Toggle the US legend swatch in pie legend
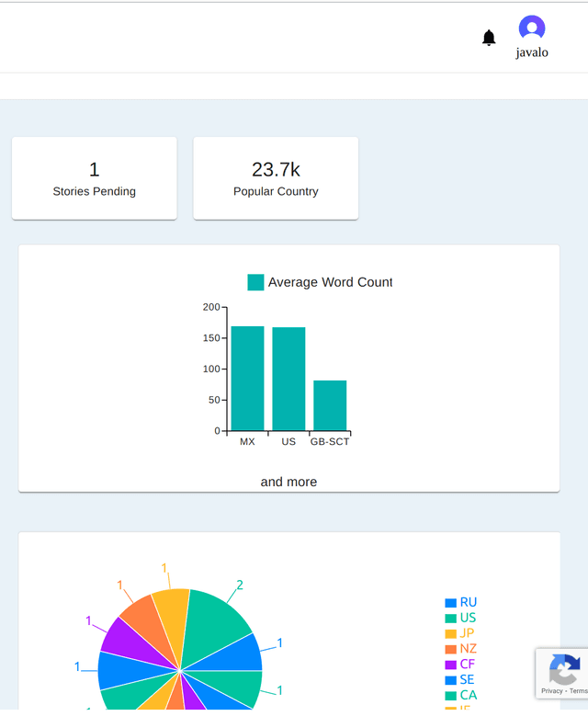The height and width of the screenshot is (716, 588). tap(450, 619)
